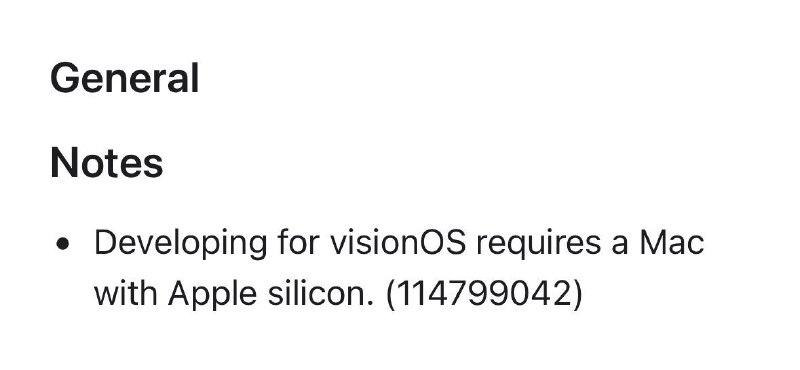Click the closing parenthesis after 114799042
800x370 pixels.
pos(577,295)
